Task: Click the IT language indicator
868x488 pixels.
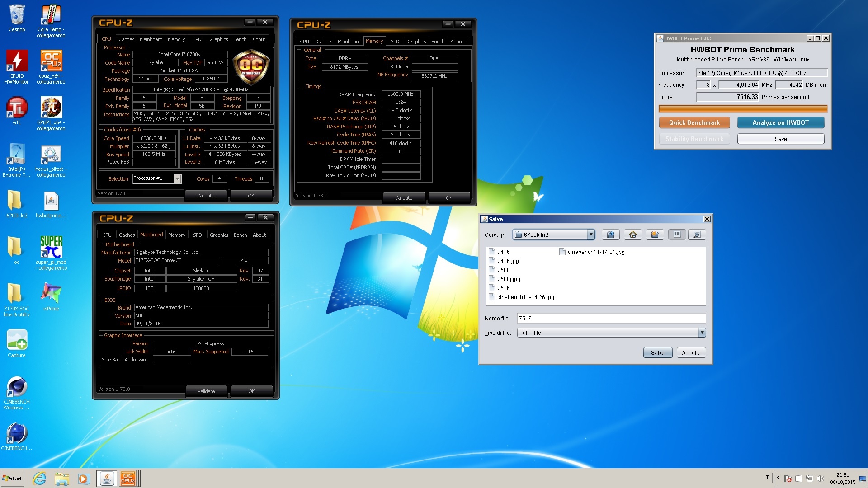Action: tap(766, 478)
